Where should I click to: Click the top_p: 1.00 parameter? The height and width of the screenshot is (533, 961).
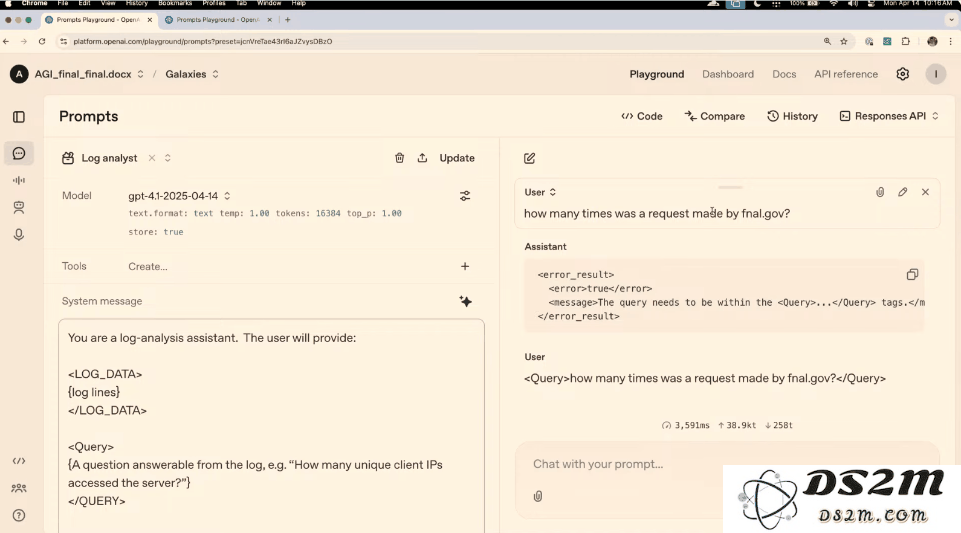pos(374,214)
